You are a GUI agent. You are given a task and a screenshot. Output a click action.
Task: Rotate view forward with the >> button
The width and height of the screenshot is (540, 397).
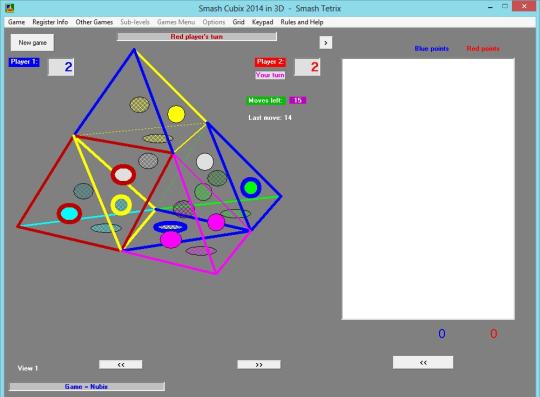pyautogui.click(x=259, y=364)
